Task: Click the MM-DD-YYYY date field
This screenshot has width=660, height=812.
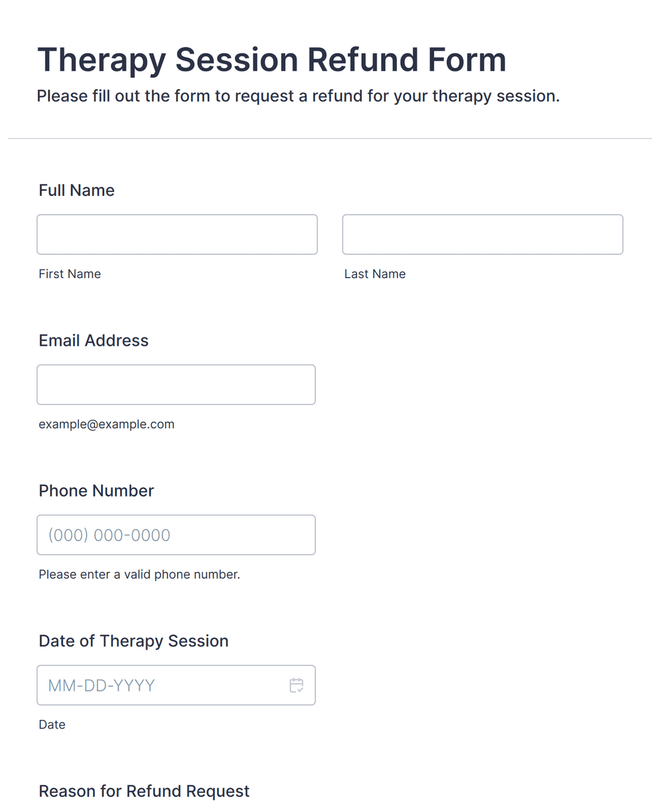Action: pyautogui.click(x=176, y=685)
